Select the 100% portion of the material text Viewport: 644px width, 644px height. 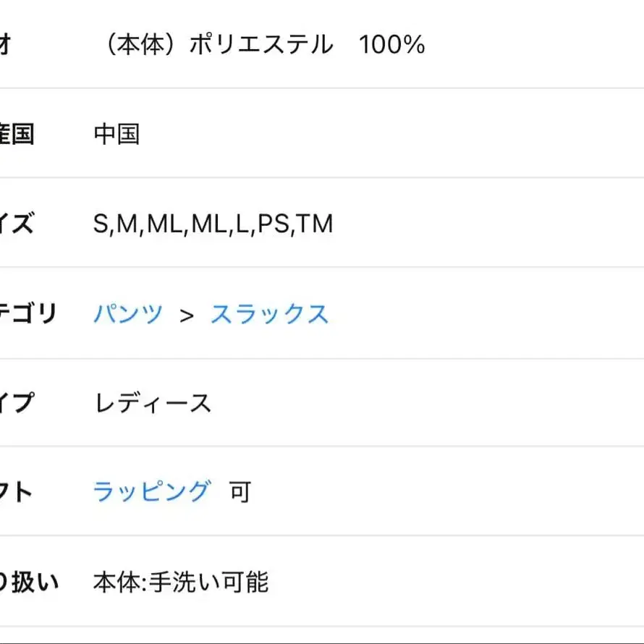(x=391, y=43)
